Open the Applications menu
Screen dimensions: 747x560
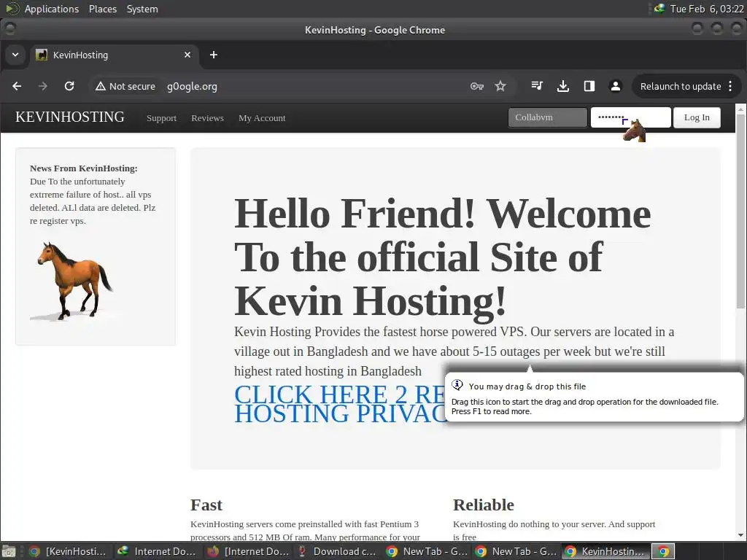pos(52,9)
